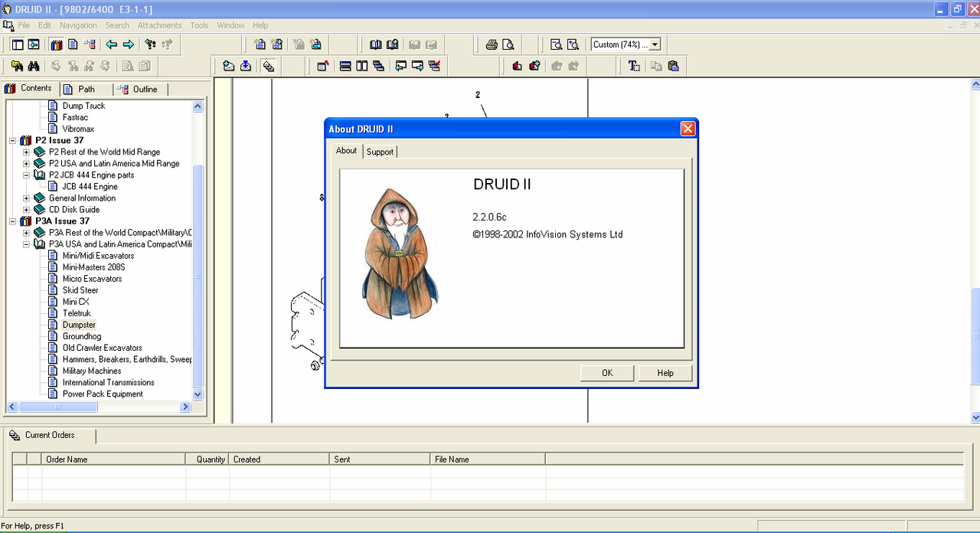The image size is (980, 533).
Task: Click the tile windows horizontally icon
Action: click(345, 66)
